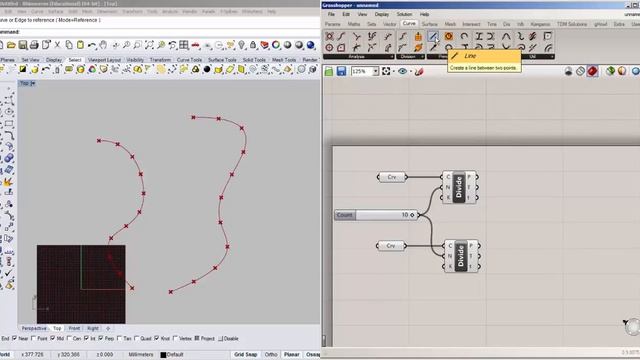This screenshot has width=640, height=360.
Task: Open the Grasshopper Solution menu
Action: point(404,14)
